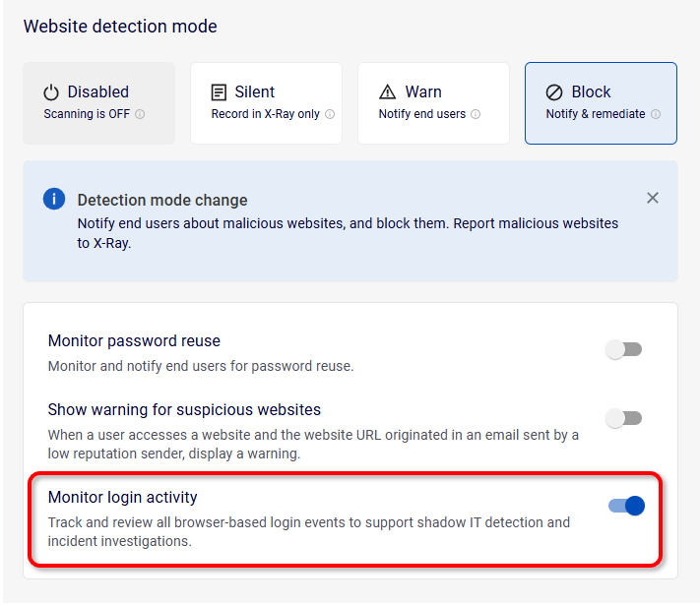Viewport: 700px width, 605px height.
Task: Click the Monitor password reuse label
Action: pyautogui.click(x=134, y=341)
